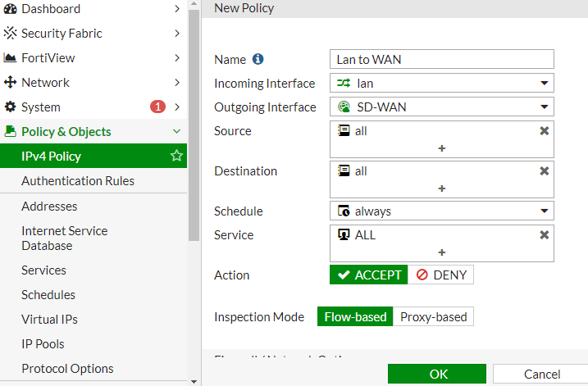588x386 pixels.
Task: Click OK to save the policy
Action: tap(437, 374)
